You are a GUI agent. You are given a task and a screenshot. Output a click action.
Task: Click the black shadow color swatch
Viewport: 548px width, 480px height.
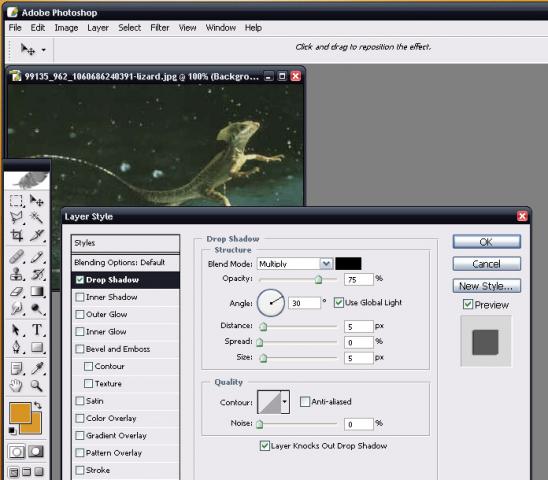point(348,264)
